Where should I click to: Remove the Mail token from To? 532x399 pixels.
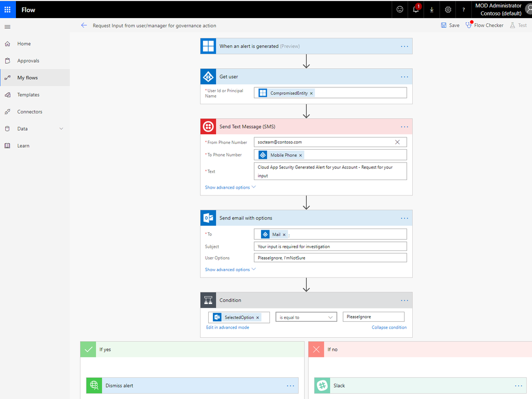point(284,235)
